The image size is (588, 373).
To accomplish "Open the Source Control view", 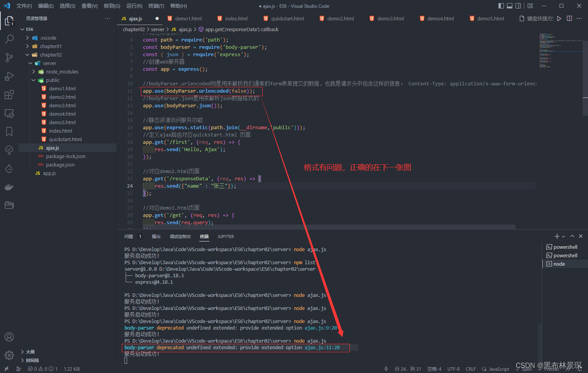I will (9, 57).
